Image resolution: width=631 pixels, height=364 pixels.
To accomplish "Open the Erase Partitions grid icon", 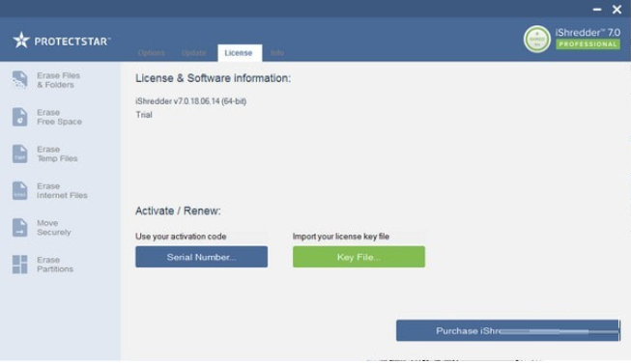I will point(19,265).
